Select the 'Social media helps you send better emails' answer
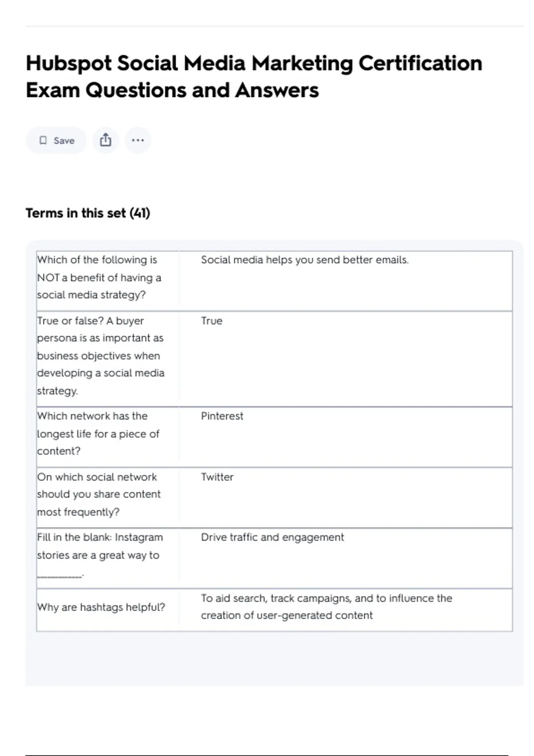 pos(304,260)
